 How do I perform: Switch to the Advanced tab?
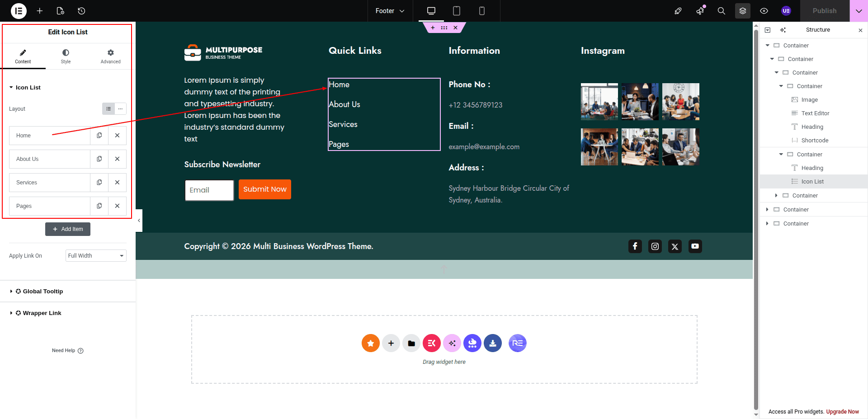click(x=111, y=56)
